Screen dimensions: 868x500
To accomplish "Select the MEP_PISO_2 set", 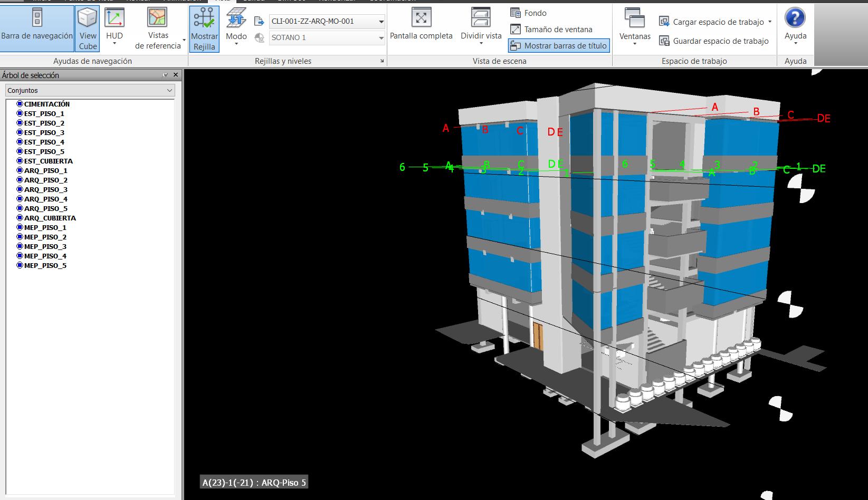I will pos(42,237).
